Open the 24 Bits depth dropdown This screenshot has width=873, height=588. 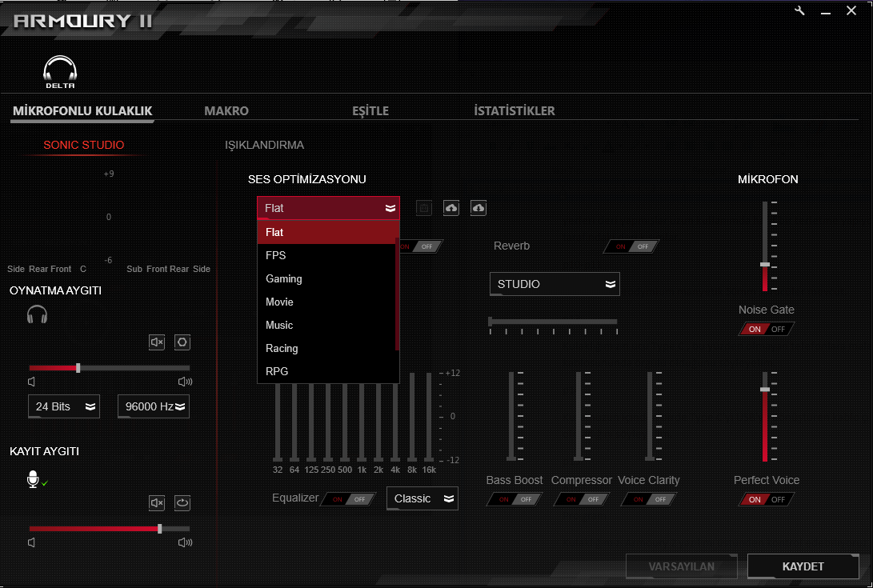(x=64, y=406)
